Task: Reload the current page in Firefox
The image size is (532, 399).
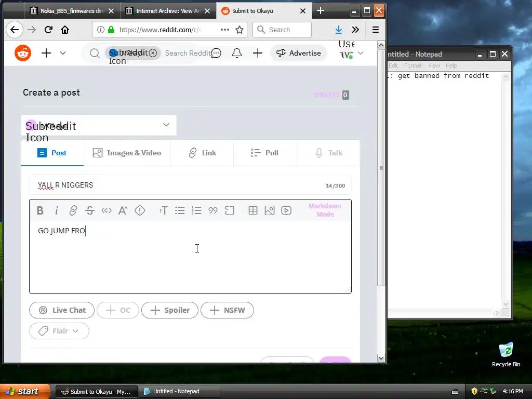Action: 48,30
